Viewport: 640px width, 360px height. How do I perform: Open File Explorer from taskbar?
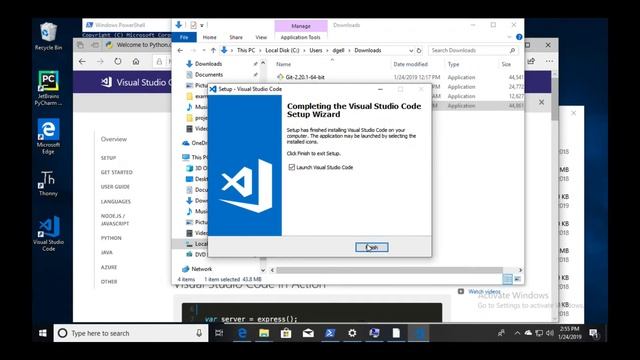point(264,333)
